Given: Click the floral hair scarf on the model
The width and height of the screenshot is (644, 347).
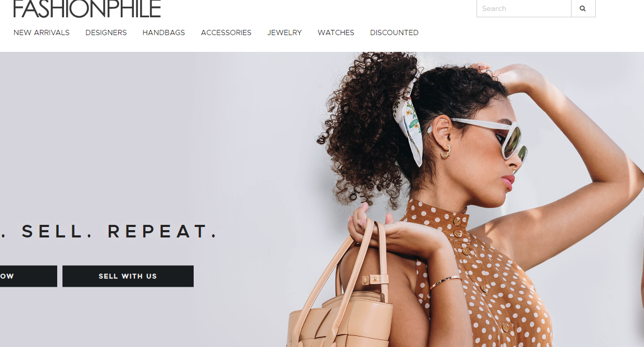Looking at the screenshot, I should [409, 126].
